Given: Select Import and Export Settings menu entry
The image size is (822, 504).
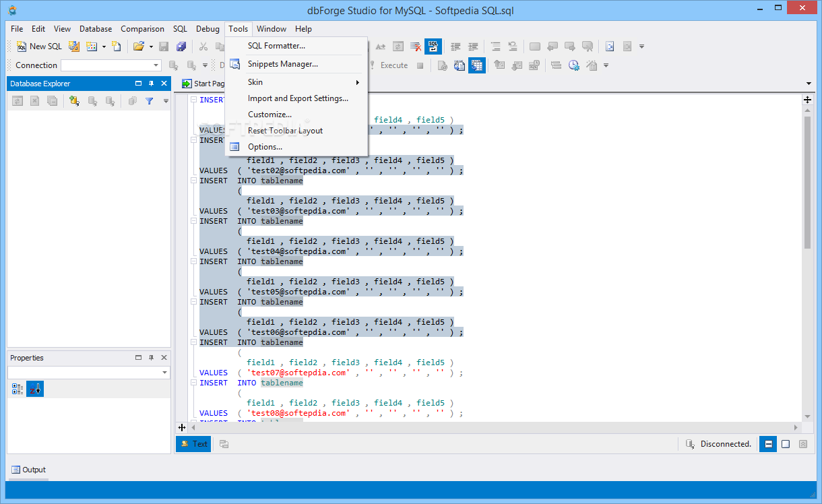Looking at the screenshot, I should (x=297, y=98).
